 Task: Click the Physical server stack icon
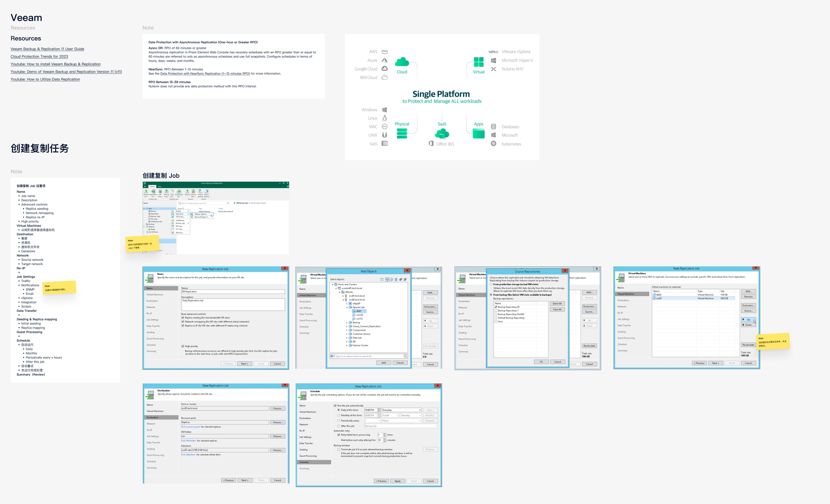coord(402,133)
